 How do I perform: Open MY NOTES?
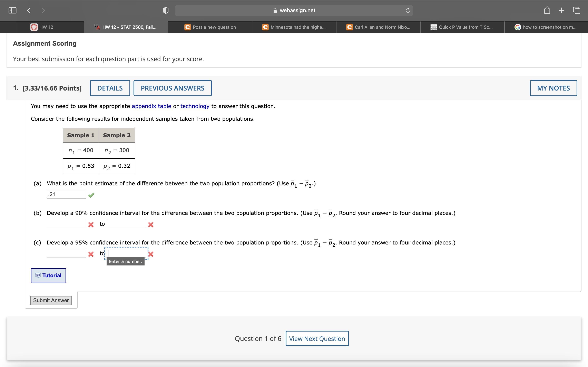click(553, 88)
